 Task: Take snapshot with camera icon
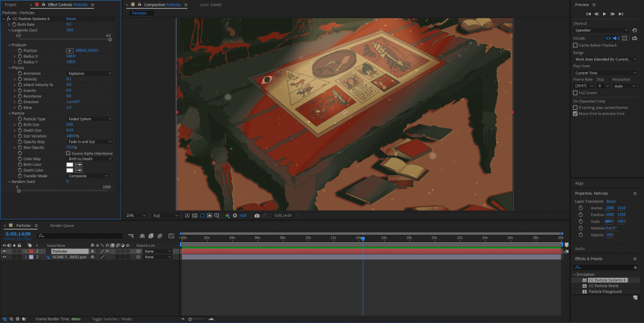(x=257, y=216)
